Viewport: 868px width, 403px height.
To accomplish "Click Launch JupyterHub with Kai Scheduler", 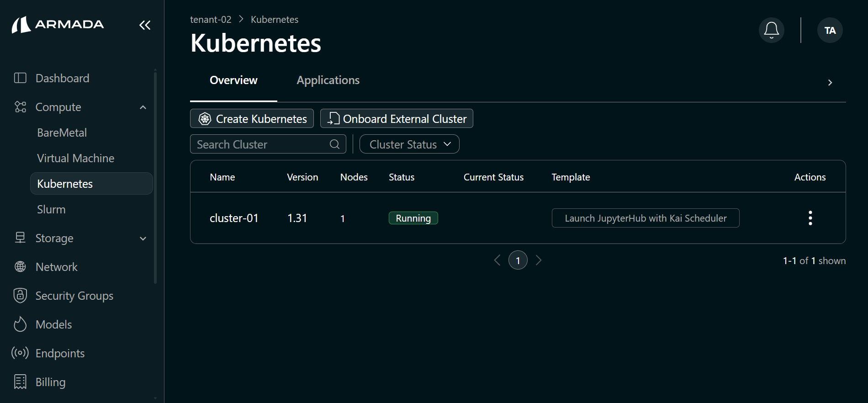I will pos(646,218).
